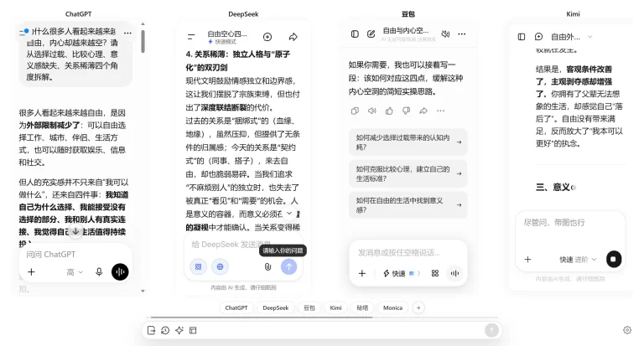Toggle 豆包 muted speaker icon in header
Screen dimensions: 644x346
[445, 34]
